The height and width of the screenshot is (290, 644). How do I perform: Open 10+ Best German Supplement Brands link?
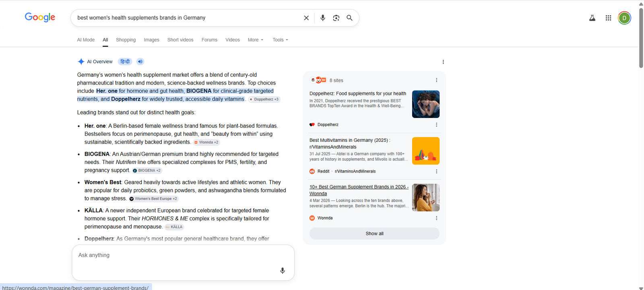click(x=359, y=190)
